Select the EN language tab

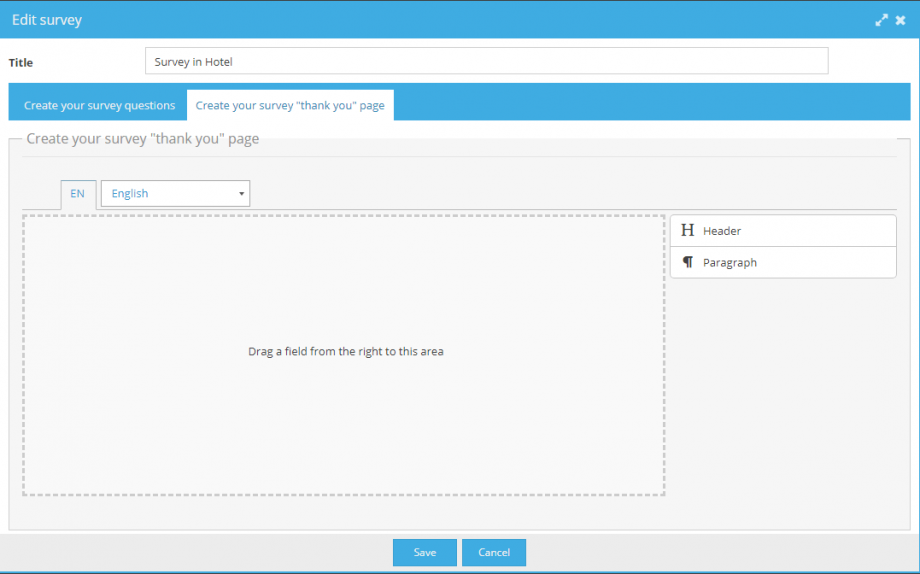pos(77,194)
